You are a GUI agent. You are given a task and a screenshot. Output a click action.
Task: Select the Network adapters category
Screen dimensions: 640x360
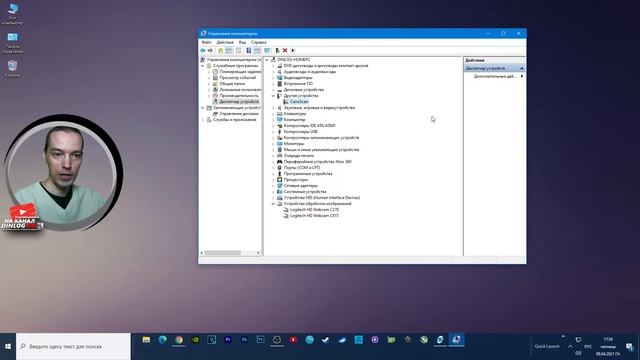(x=301, y=186)
